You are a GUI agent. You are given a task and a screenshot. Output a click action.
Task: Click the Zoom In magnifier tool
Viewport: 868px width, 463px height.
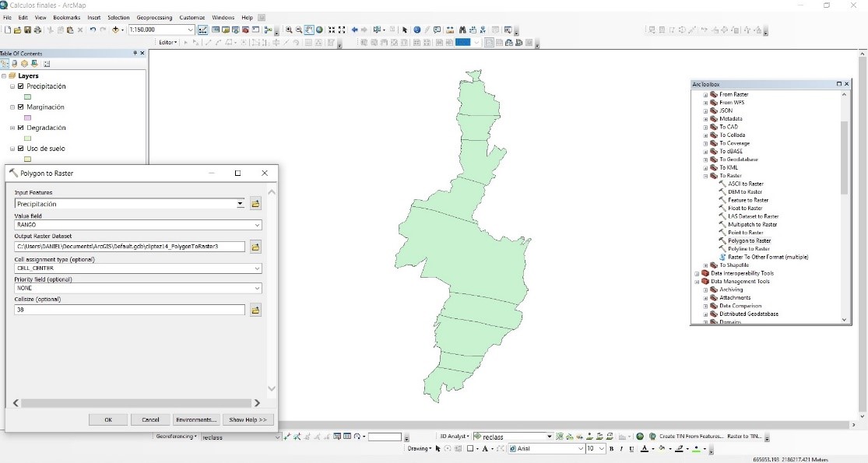pyautogui.click(x=289, y=30)
